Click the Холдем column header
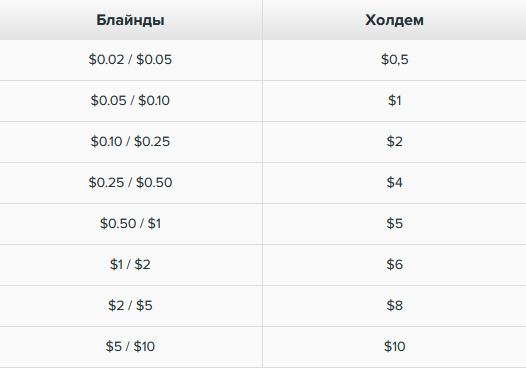The image size is (526, 369). click(394, 20)
